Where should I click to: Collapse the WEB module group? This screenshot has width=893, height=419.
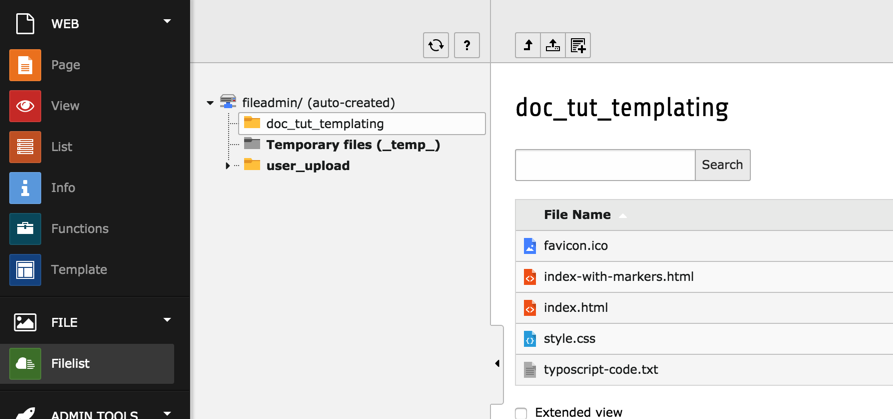[x=167, y=21]
